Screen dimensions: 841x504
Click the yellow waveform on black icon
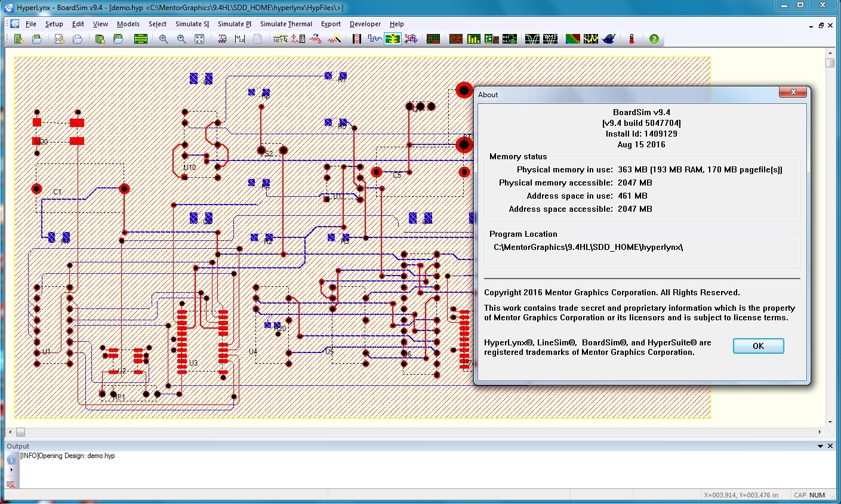(x=591, y=39)
